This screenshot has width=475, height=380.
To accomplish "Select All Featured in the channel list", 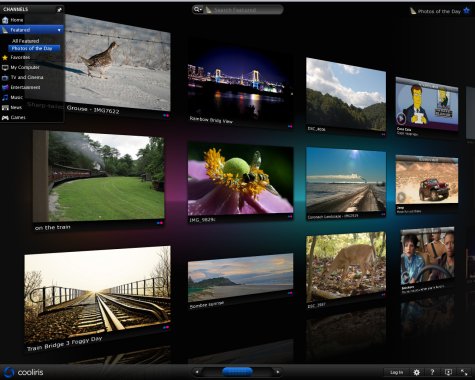I will click(x=26, y=41).
